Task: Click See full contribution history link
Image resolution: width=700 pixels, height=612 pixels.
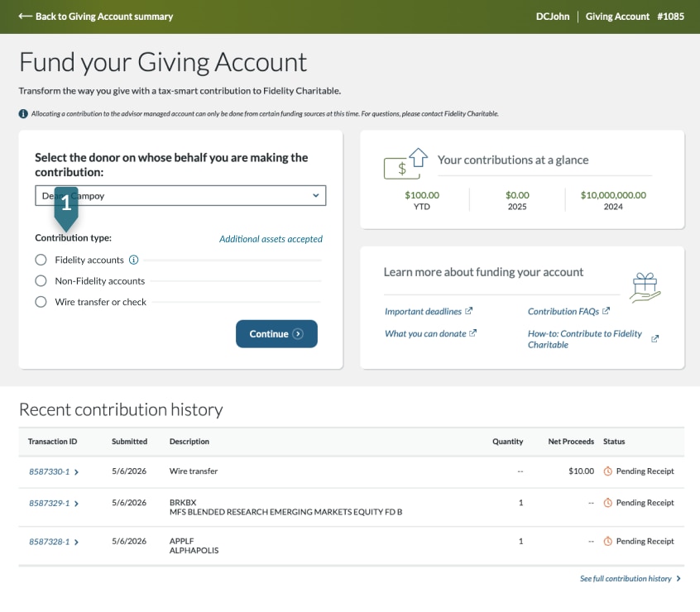Action: click(626, 579)
